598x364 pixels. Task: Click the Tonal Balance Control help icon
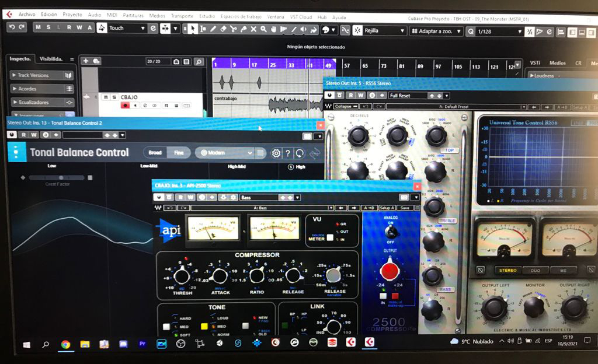point(288,153)
